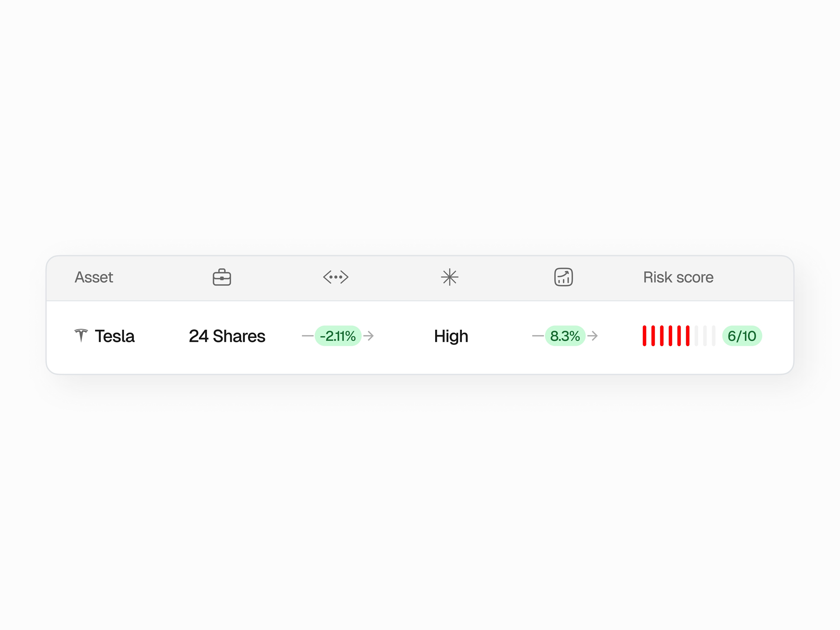Sort by the Risk score header
The width and height of the screenshot is (840, 630).
[x=678, y=277]
